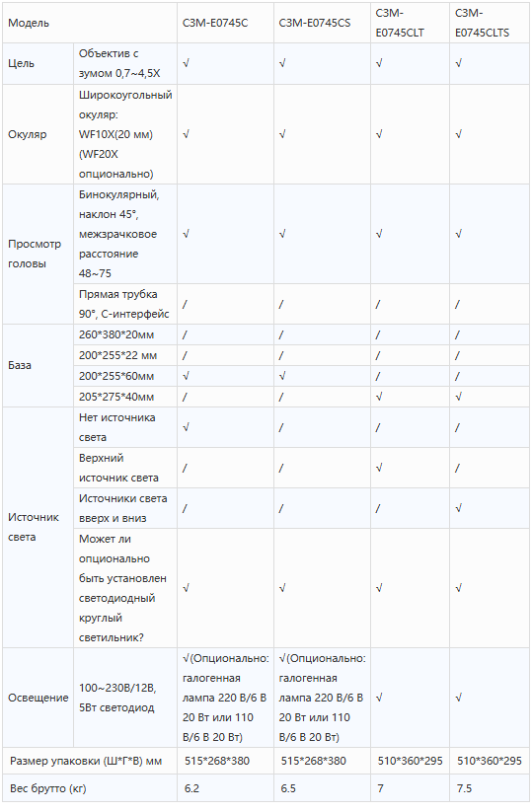Viewport: 532px width, 812px height.
Task: Select the Прямая трубка 90° cell
Action: [125, 304]
